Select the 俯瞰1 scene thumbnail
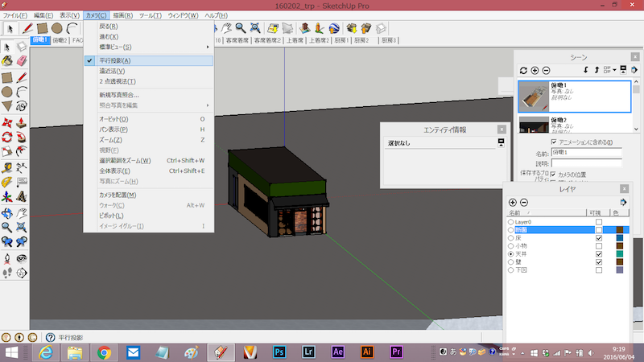This screenshot has height=362, width=644. (x=533, y=96)
